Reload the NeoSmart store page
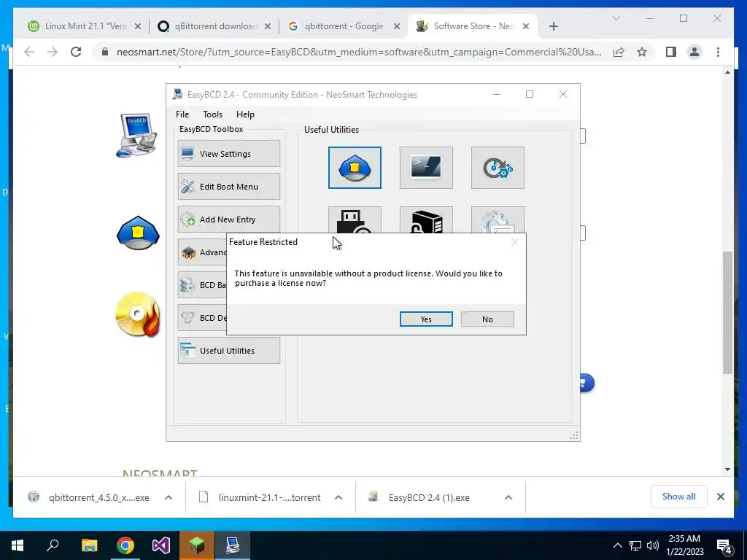747x560 pixels. (x=76, y=52)
